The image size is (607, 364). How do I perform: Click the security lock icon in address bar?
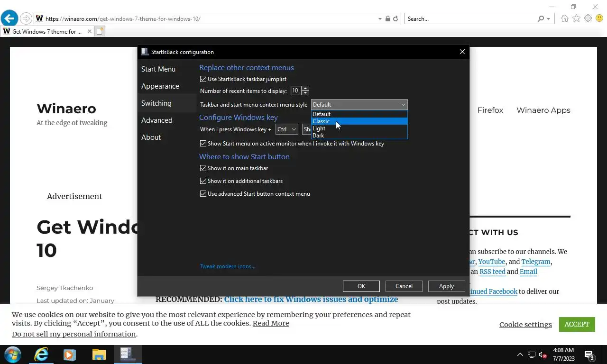coord(388,19)
